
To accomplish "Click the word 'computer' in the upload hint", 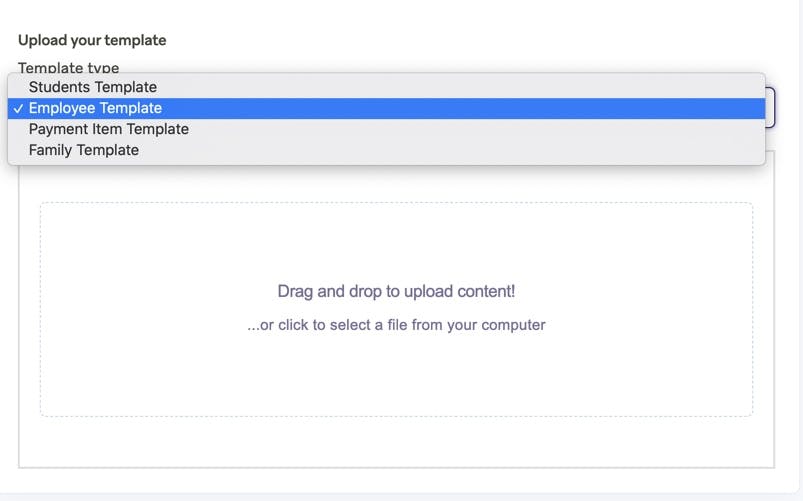I will (x=513, y=325).
